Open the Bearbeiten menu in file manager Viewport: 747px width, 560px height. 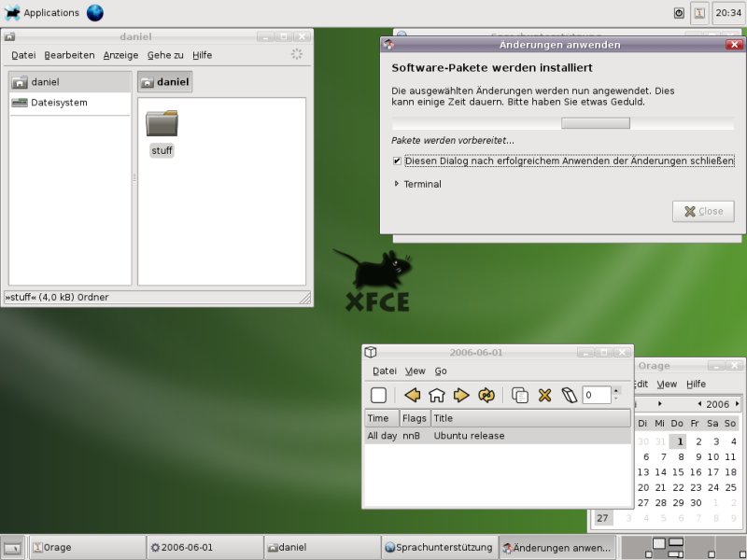point(69,55)
